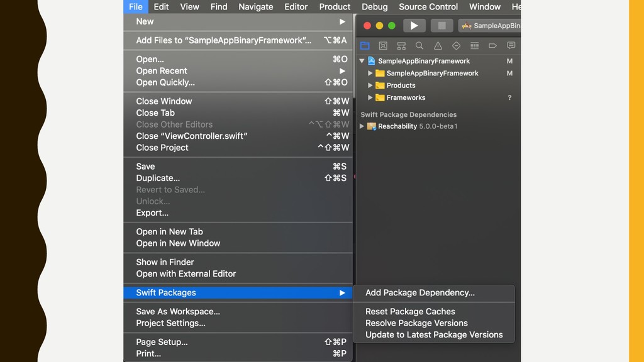Choose Export...
Viewport: 644px width, 362px height.
(238, 212)
